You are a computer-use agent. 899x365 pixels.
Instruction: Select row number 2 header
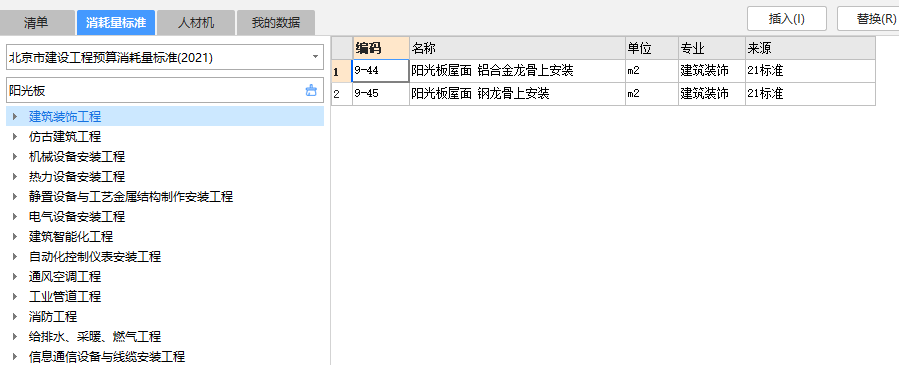coord(342,94)
